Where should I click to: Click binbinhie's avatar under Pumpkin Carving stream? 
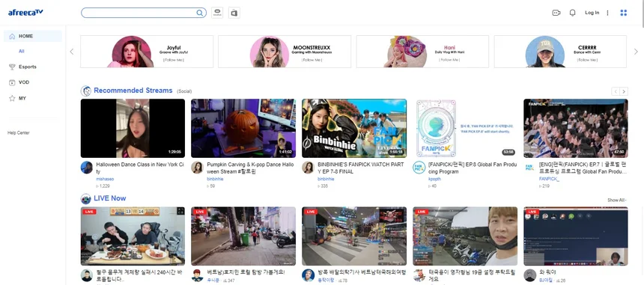[197, 168]
